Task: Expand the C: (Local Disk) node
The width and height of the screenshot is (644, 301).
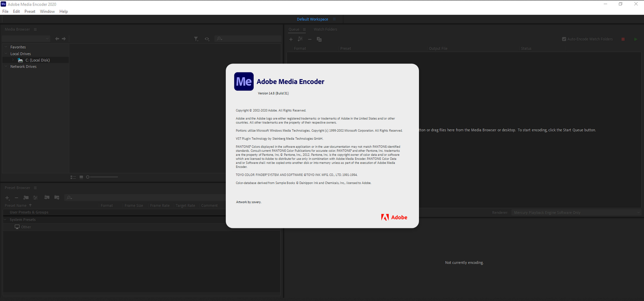Action: (x=13, y=60)
